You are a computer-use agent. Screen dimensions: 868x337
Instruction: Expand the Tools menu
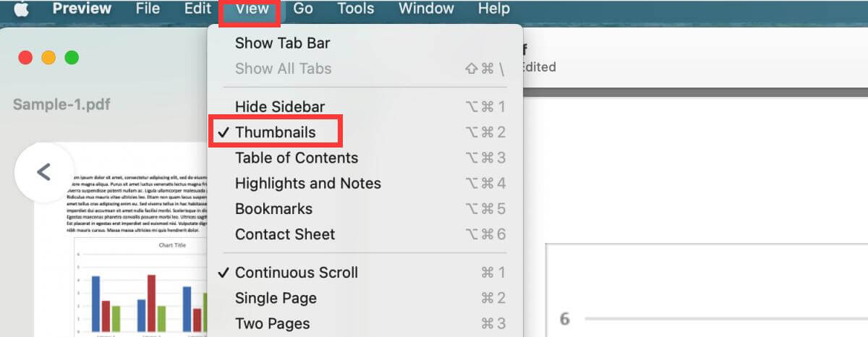[356, 9]
